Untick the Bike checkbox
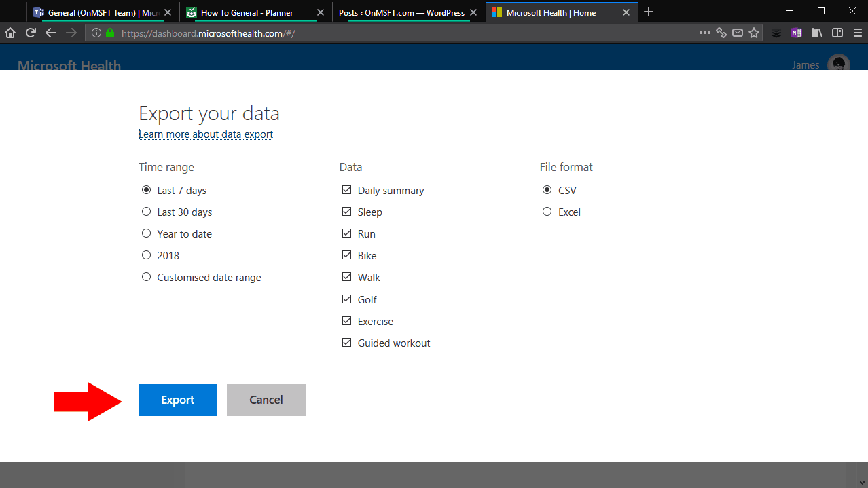Screen dimensions: 868x488 347,255
